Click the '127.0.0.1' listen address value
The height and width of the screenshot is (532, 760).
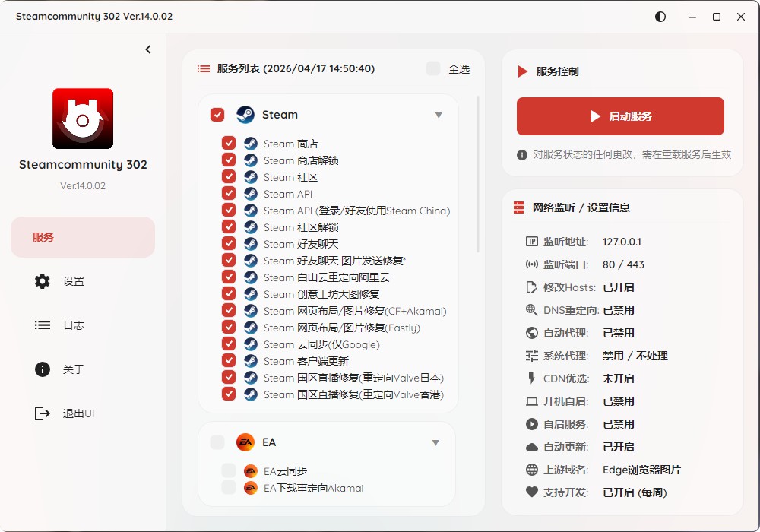click(622, 242)
